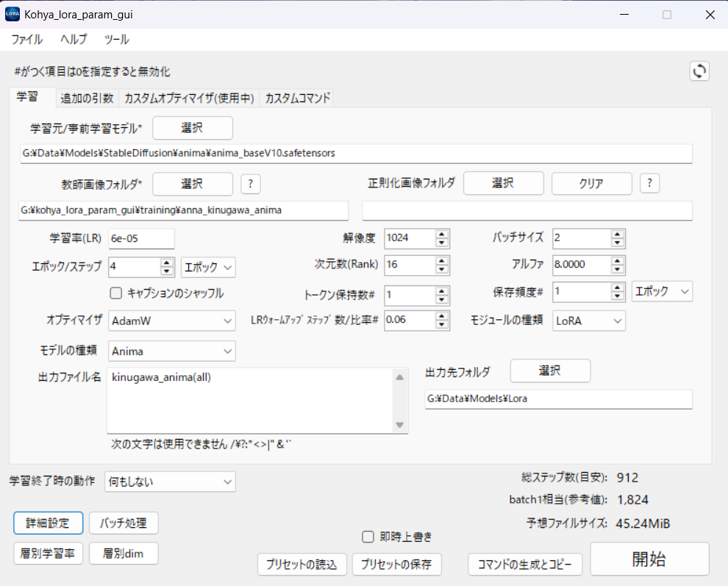Enable 即時上書き checkbox
Viewport: 728px width, 586px height.
(x=368, y=537)
